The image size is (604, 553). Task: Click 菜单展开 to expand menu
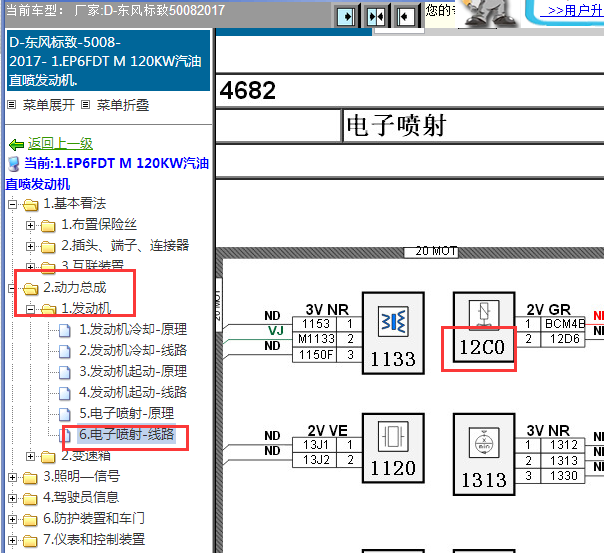[x=49, y=105]
